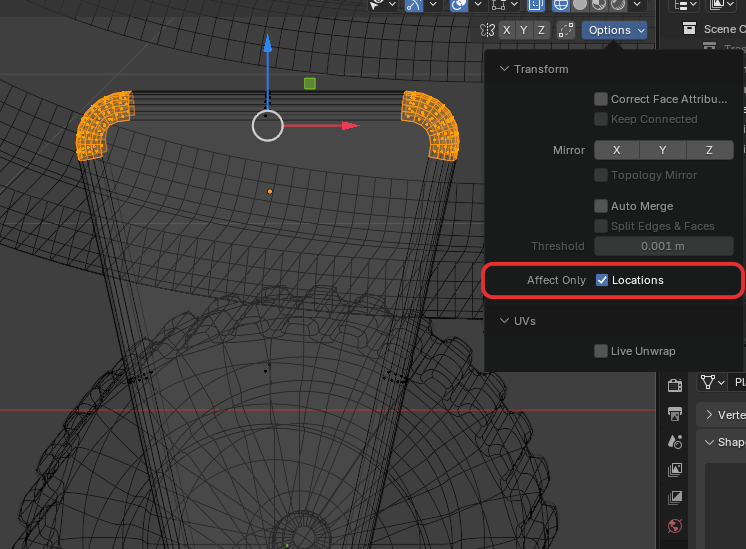Viewport: 746px width, 549px height.
Task: Open the outliner display mode dropdown
Action: pyautogui.click(x=684, y=5)
